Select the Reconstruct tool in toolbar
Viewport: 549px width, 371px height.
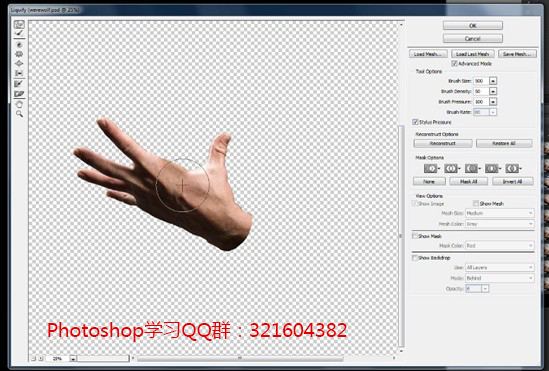(19, 34)
